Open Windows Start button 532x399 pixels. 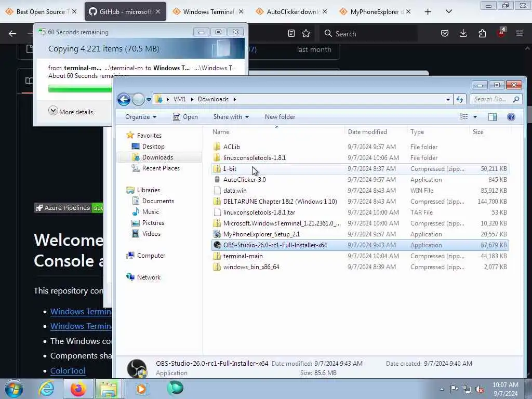14,389
